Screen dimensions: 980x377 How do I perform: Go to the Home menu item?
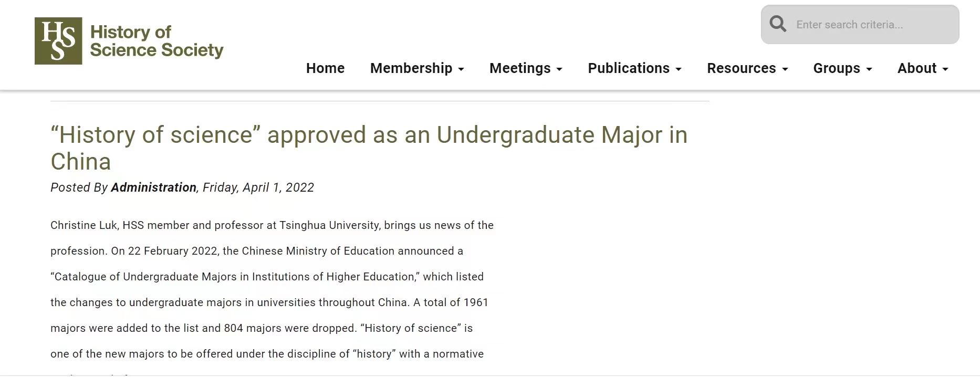[325, 68]
